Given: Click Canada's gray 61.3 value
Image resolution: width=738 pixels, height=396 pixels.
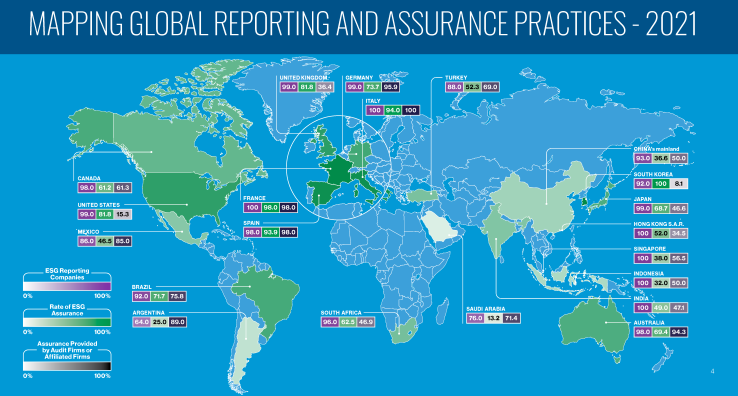Looking at the screenshot, I should (122, 187).
